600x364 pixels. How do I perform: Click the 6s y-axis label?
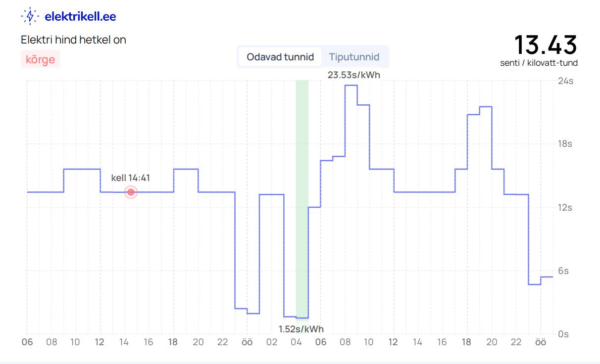tap(563, 271)
